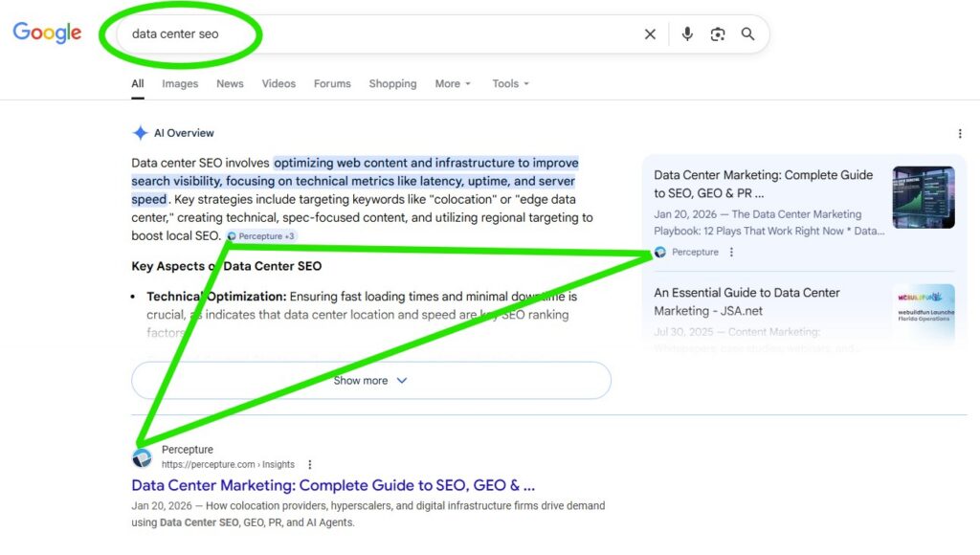The height and width of the screenshot is (555, 980).
Task: Switch to the Videos tab
Action: pyautogui.click(x=278, y=84)
